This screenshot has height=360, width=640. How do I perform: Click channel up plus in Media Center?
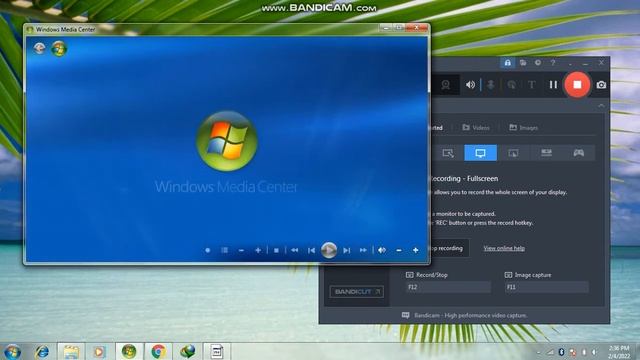pyautogui.click(x=258, y=250)
